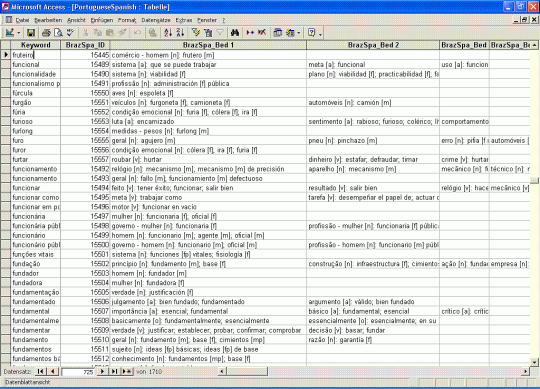Open Print Preview magnifier icon
This screenshot has width=540, height=389.
59,33
